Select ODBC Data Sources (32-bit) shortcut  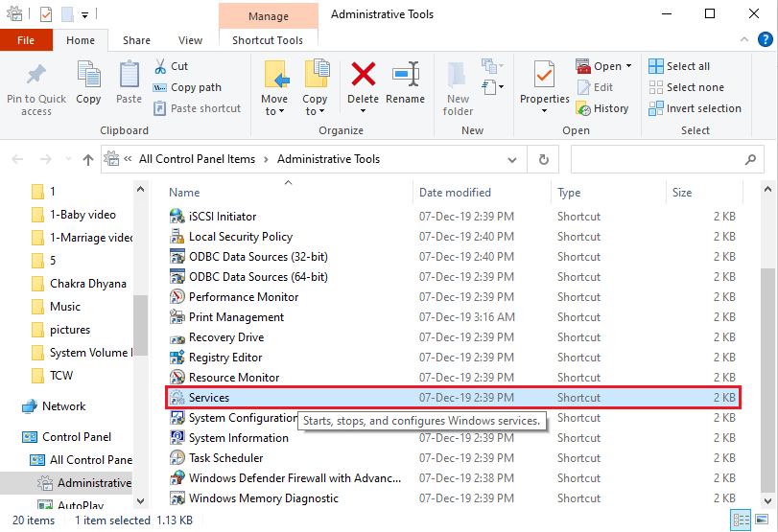(453, 257)
